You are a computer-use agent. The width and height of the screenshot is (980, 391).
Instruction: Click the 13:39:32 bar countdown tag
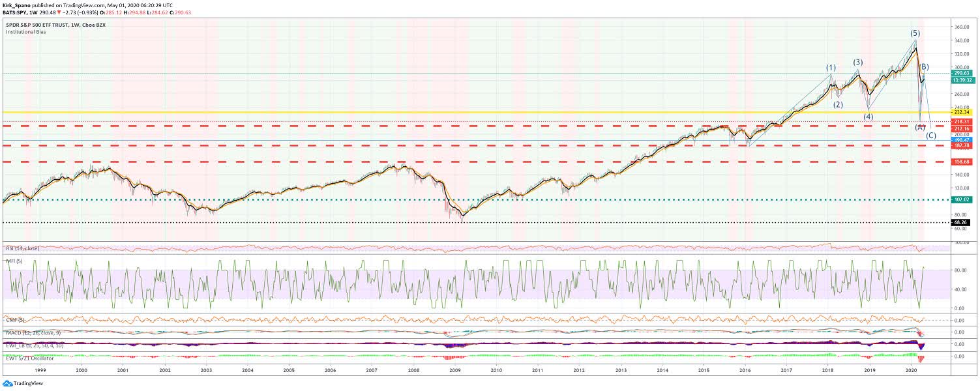[x=963, y=80]
